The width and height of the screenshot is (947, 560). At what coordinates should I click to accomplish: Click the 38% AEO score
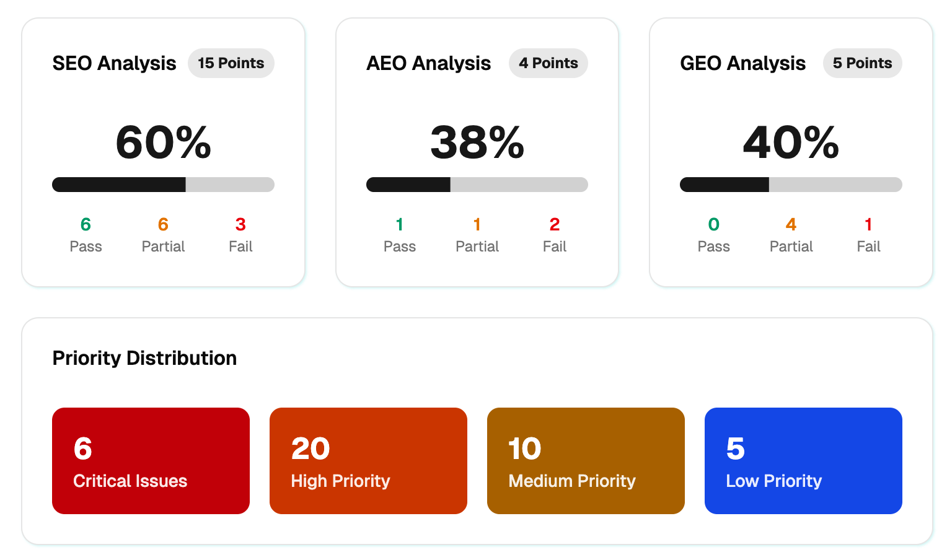477,142
